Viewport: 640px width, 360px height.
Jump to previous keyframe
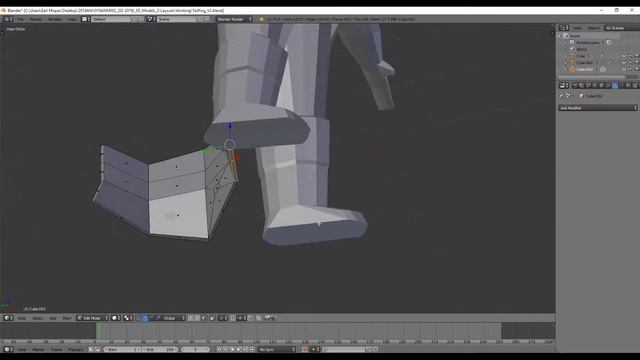(x=226, y=349)
